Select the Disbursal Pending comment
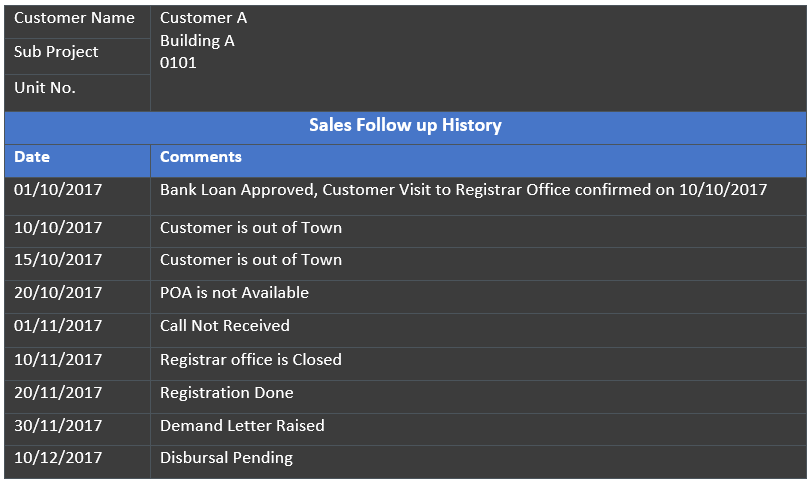This screenshot has width=811, height=483. pos(226,458)
